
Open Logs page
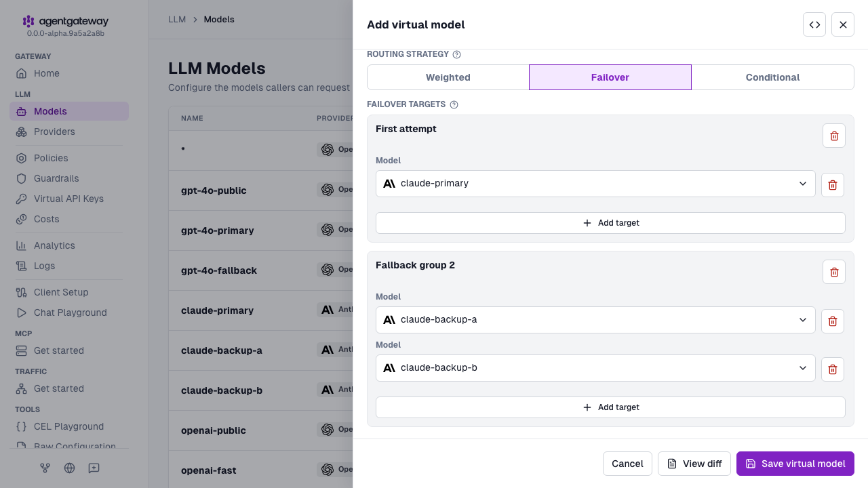pyautogui.click(x=69, y=266)
